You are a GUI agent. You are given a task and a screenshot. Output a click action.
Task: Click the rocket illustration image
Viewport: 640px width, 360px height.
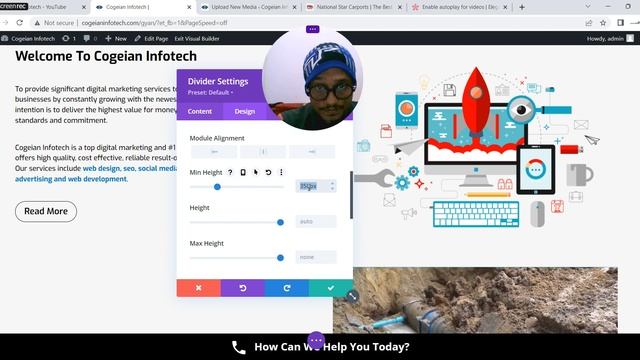(x=476, y=148)
